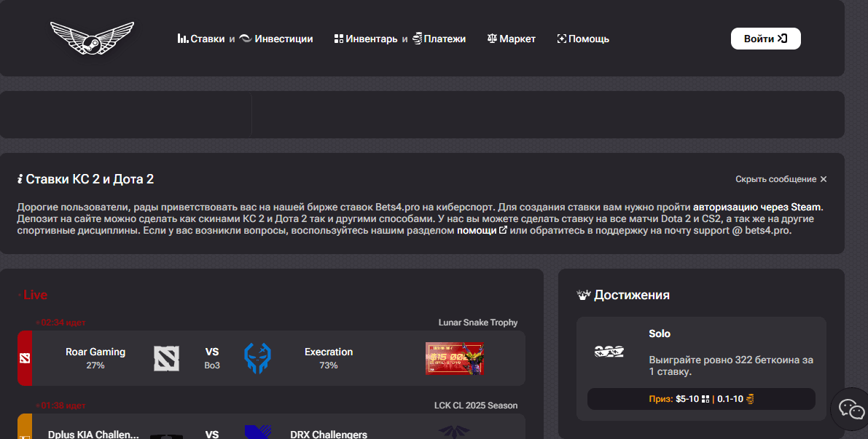This screenshot has width=868, height=439.
Task: Open the live chat support bubble
Action: (x=851, y=409)
